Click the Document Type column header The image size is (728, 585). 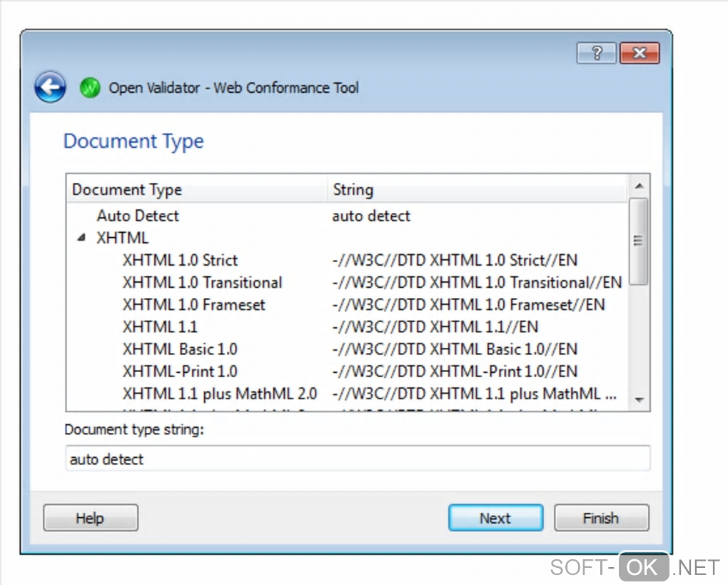[127, 190]
